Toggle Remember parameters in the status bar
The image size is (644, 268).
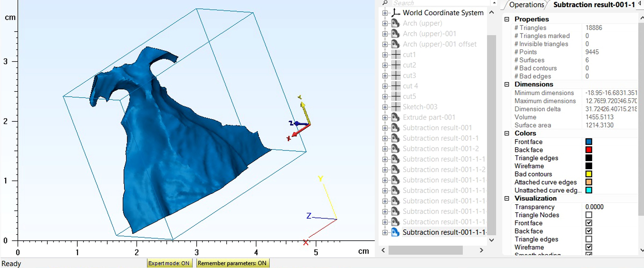pos(233,263)
